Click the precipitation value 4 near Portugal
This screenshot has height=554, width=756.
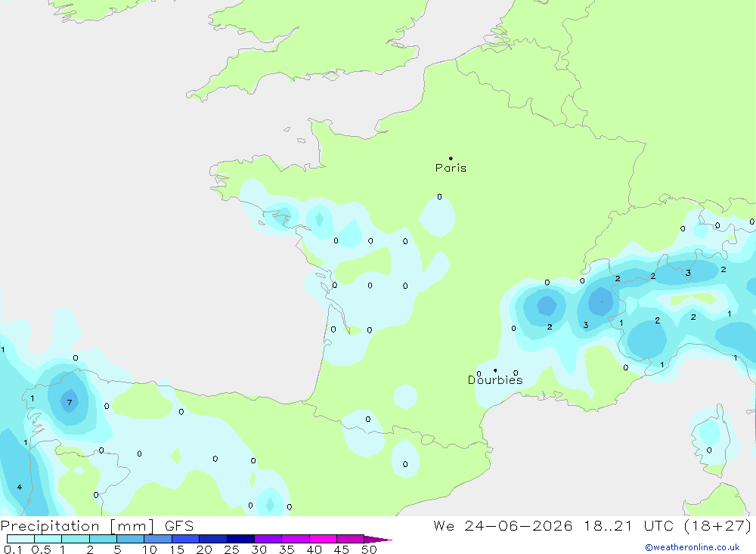pos(20,487)
